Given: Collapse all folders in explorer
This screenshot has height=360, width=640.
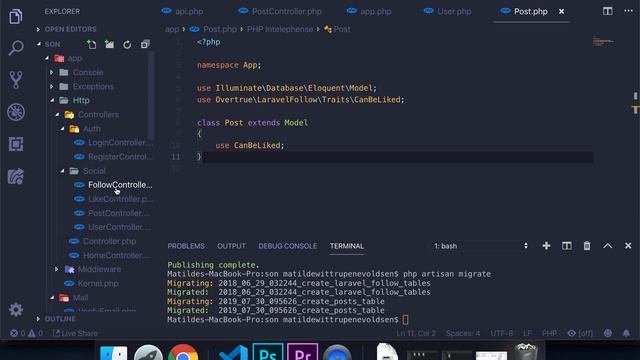Looking at the screenshot, I should (145, 44).
